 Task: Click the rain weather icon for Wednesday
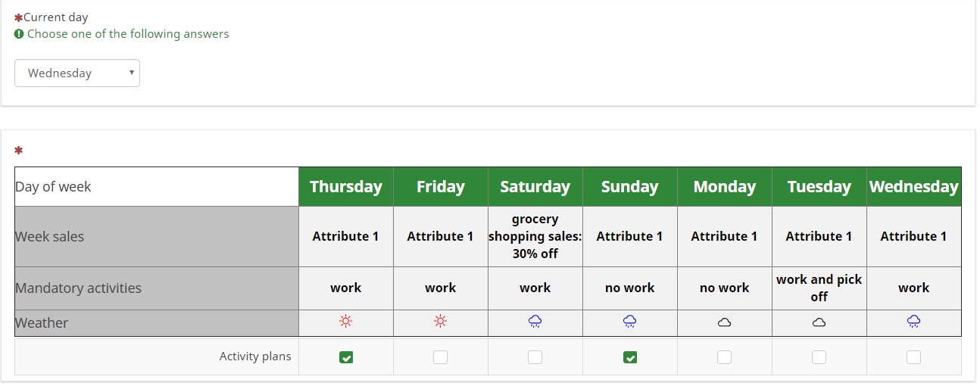tap(914, 322)
